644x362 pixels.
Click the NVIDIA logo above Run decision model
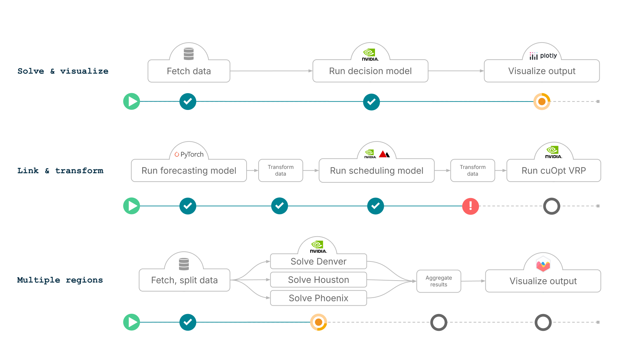pyautogui.click(x=370, y=54)
